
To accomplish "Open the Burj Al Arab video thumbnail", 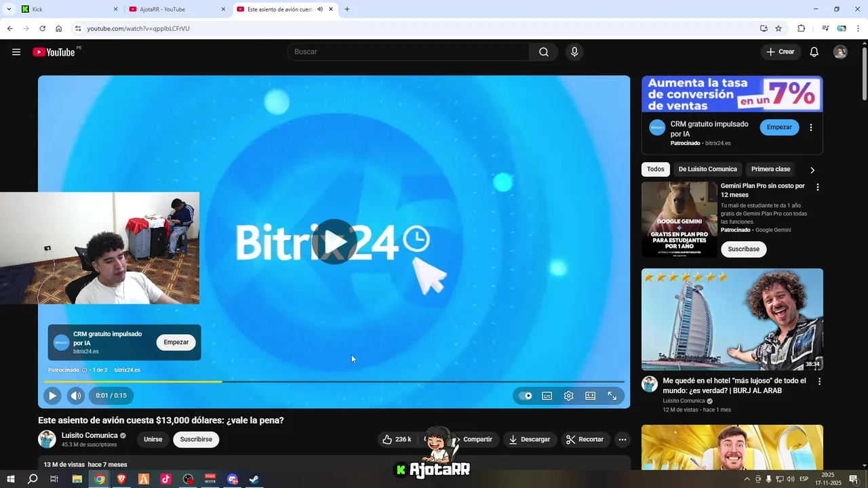I will point(732,319).
